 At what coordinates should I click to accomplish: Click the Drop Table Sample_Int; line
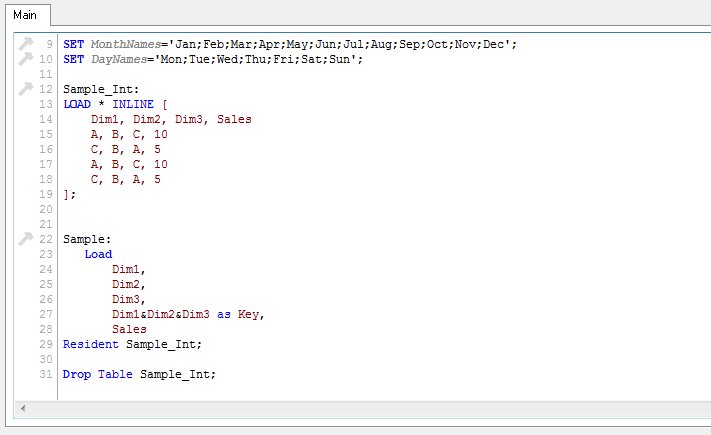click(x=139, y=374)
